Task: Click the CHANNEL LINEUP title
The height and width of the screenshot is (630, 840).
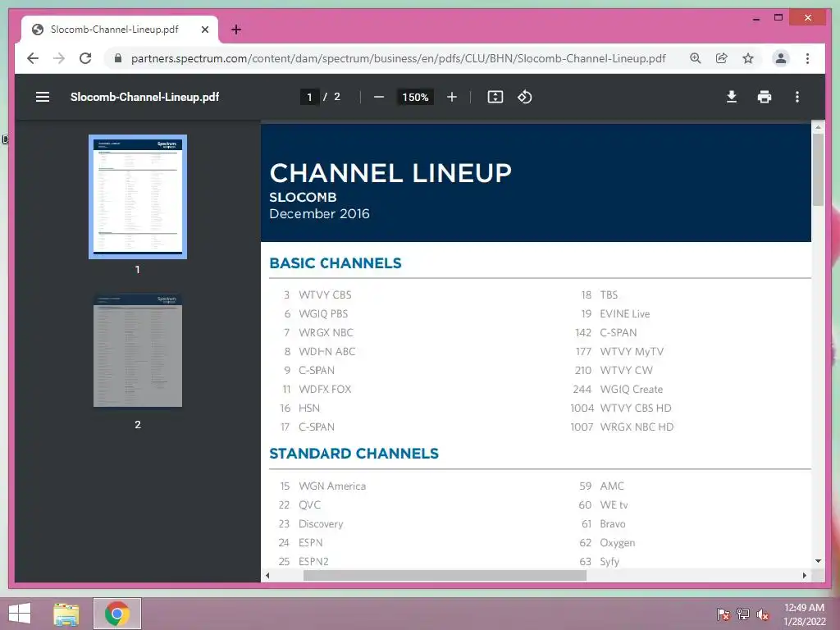Action: tap(390, 173)
